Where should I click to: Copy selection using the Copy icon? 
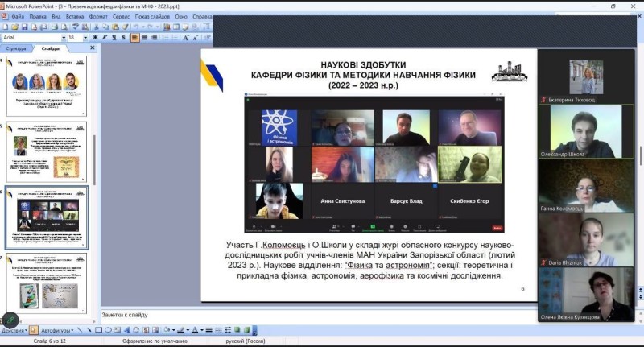105,27
